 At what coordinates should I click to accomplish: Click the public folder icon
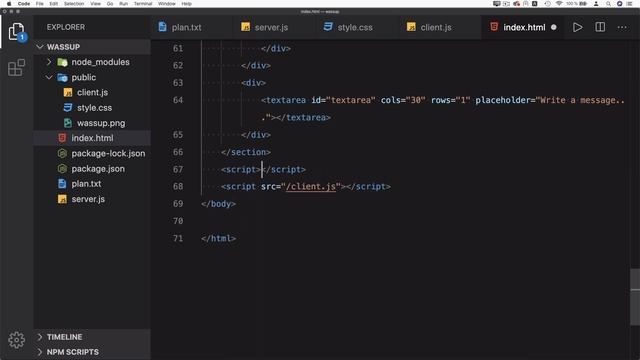[x=62, y=77]
